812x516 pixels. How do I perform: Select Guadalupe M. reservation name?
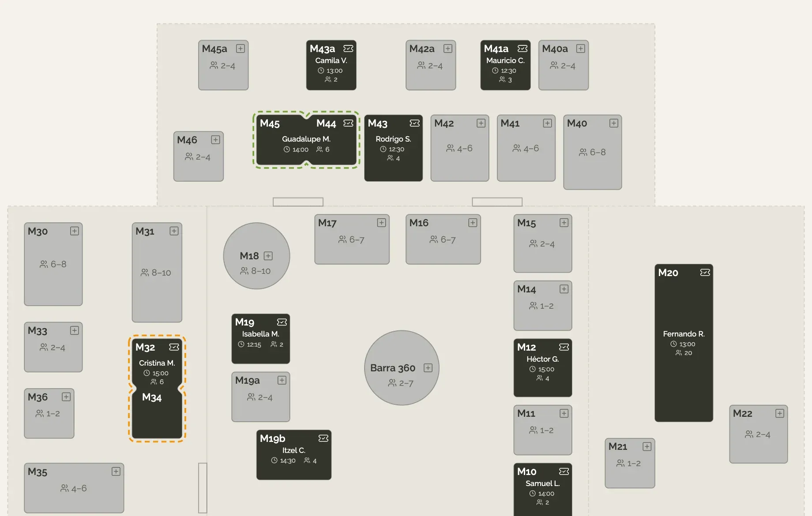coord(306,139)
